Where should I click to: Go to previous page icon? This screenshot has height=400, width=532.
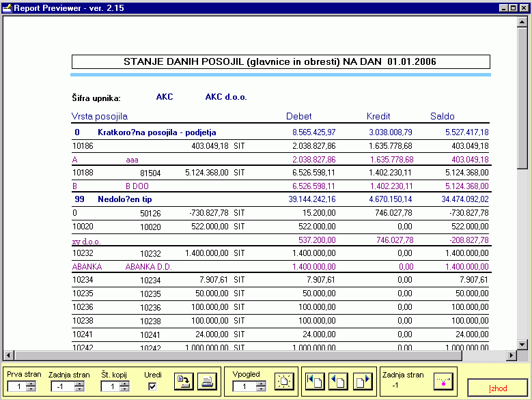338,382
